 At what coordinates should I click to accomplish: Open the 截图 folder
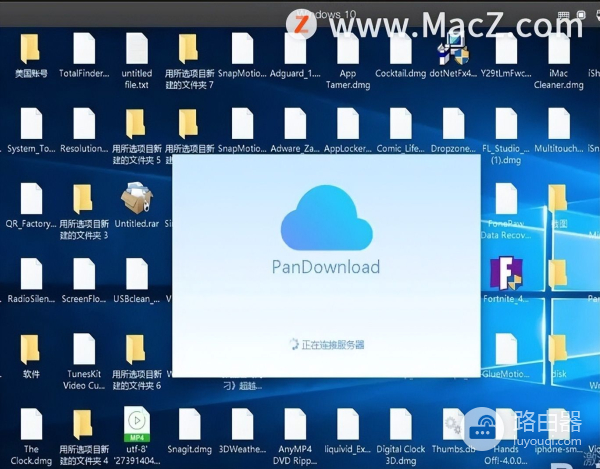[558, 199]
